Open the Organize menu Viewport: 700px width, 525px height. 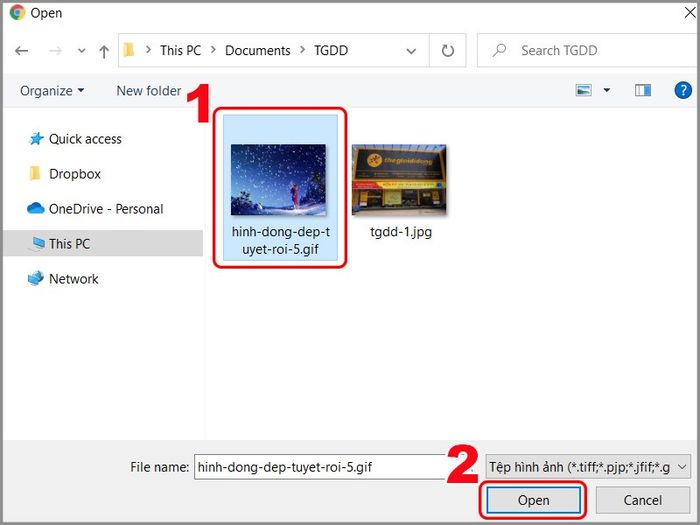(52, 91)
